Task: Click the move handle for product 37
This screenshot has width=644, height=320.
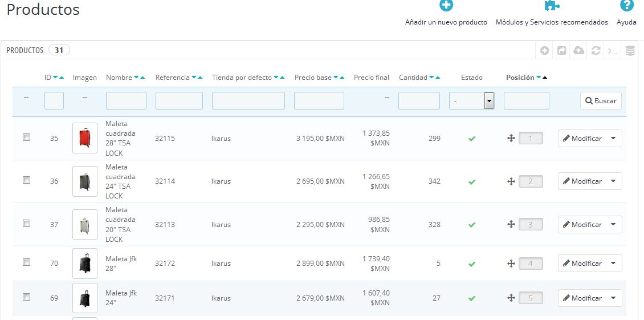Action: coord(511,224)
